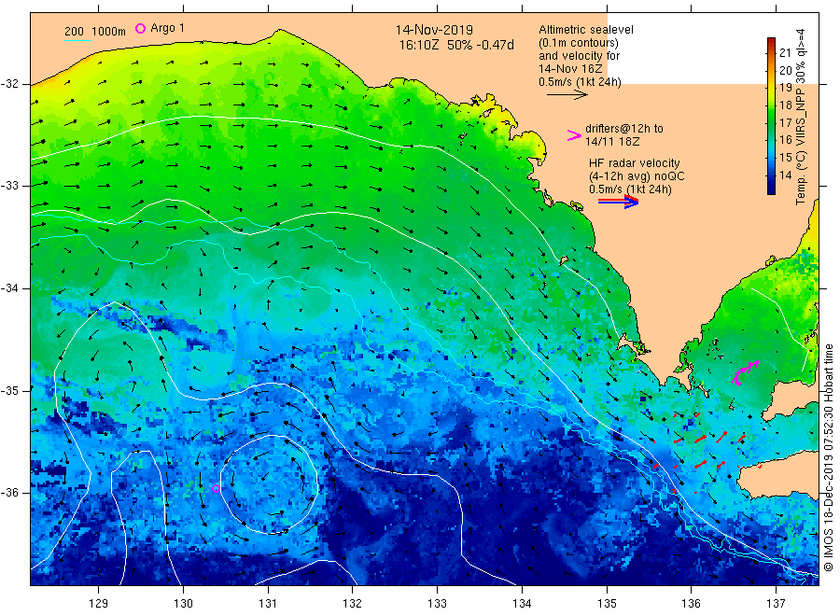Click the '14-Nov 16Z' legend text

coord(570,69)
